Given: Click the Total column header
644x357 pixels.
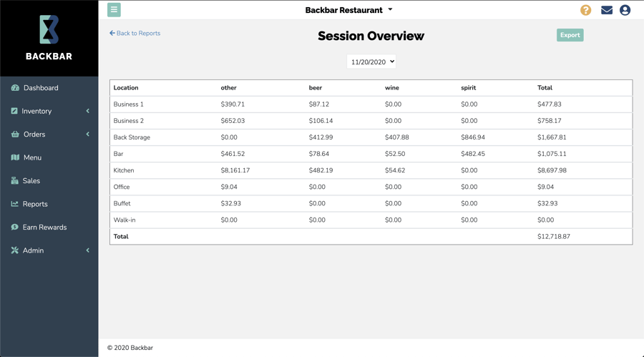Looking at the screenshot, I should click(x=545, y=87).
